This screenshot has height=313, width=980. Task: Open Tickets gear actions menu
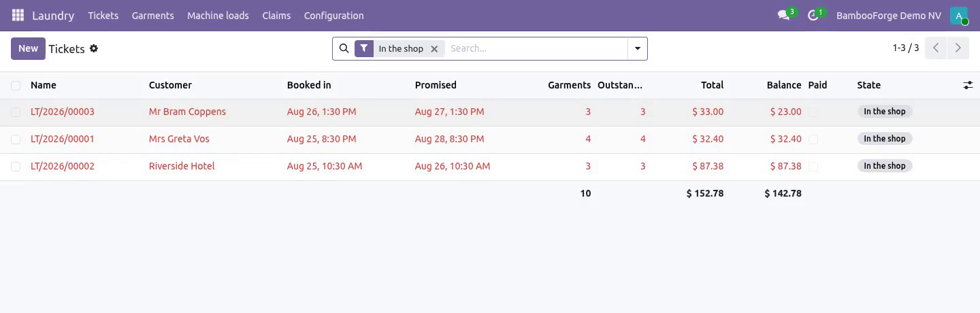pos(94,48)
